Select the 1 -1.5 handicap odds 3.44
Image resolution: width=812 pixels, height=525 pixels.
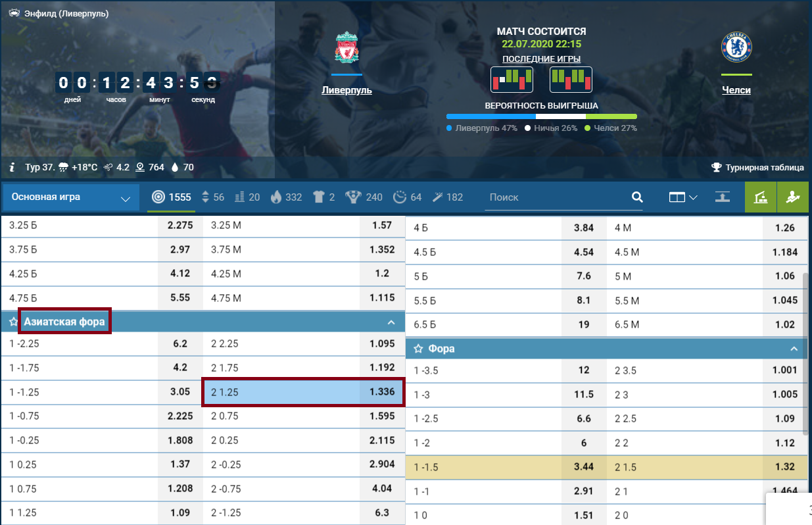coord(583,467)
